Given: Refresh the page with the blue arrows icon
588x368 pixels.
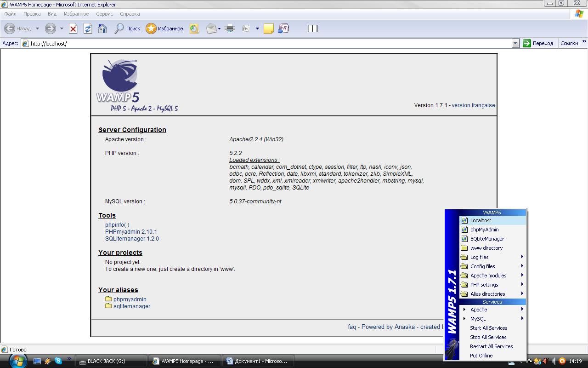Looking at the screenshot, I should tap(88, 29).
